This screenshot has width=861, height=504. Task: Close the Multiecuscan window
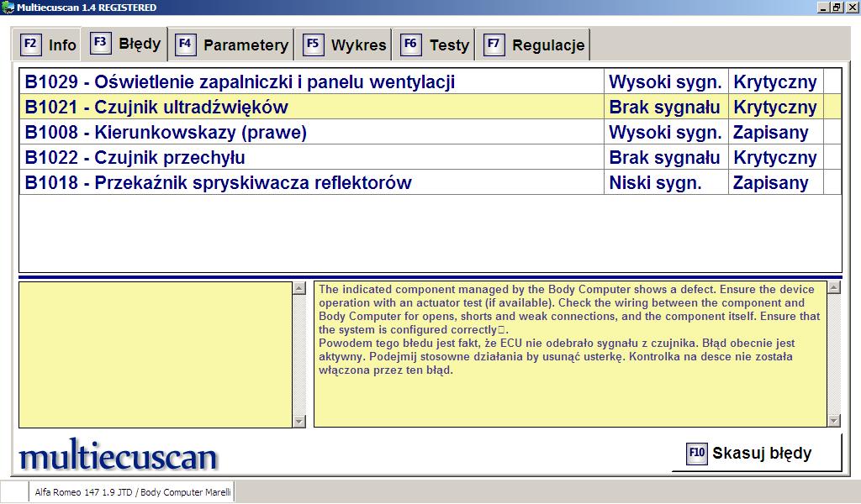(853, 7)
